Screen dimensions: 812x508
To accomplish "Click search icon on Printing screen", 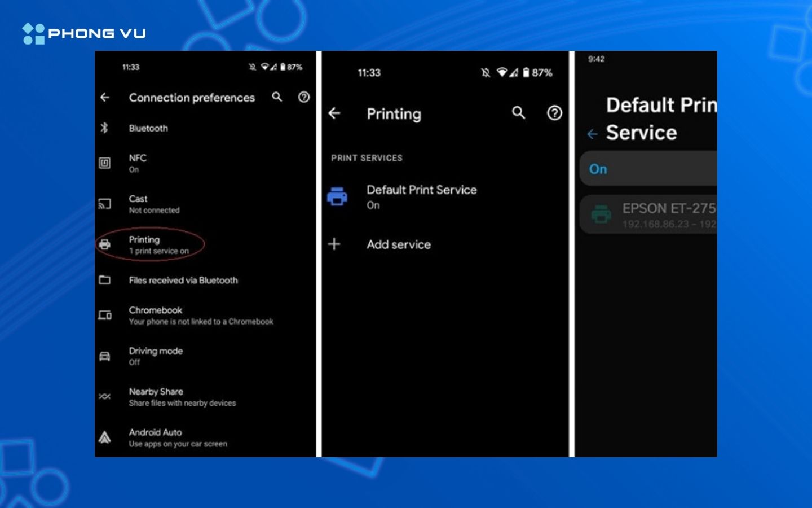I will coord(518,113).
